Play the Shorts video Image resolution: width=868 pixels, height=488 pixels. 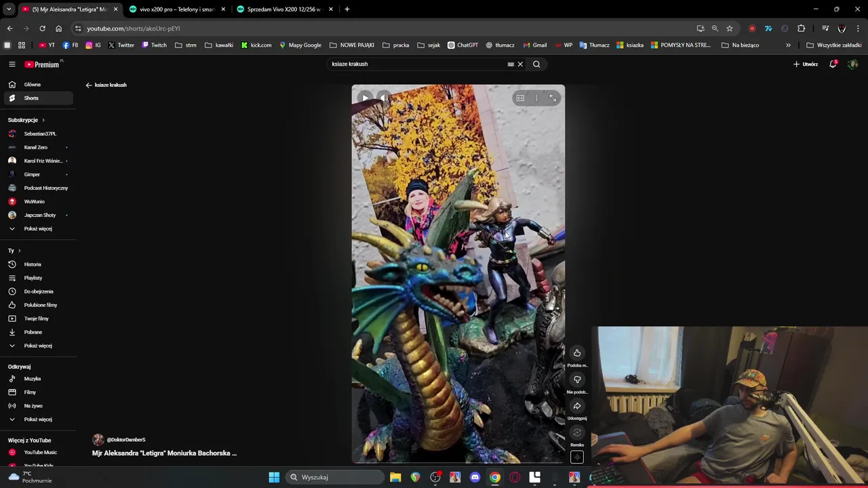coord(365,98)
